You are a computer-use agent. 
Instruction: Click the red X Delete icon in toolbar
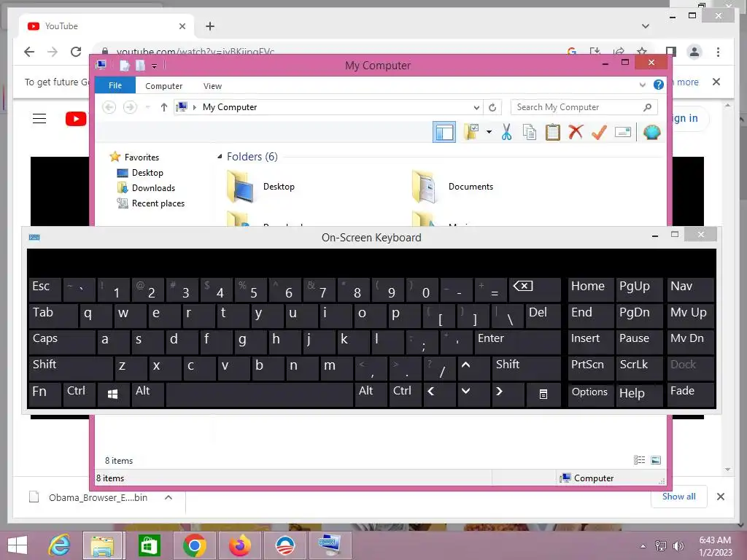click(x=576, y=132)
